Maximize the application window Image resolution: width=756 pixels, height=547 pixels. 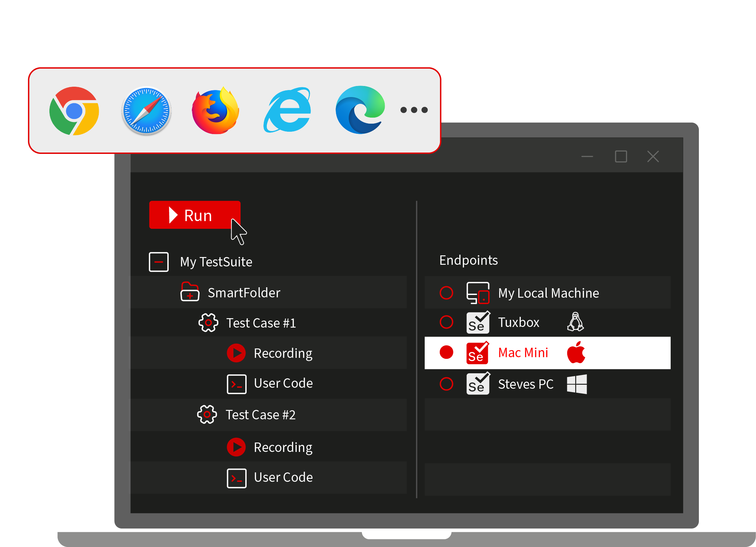point(621,157)
